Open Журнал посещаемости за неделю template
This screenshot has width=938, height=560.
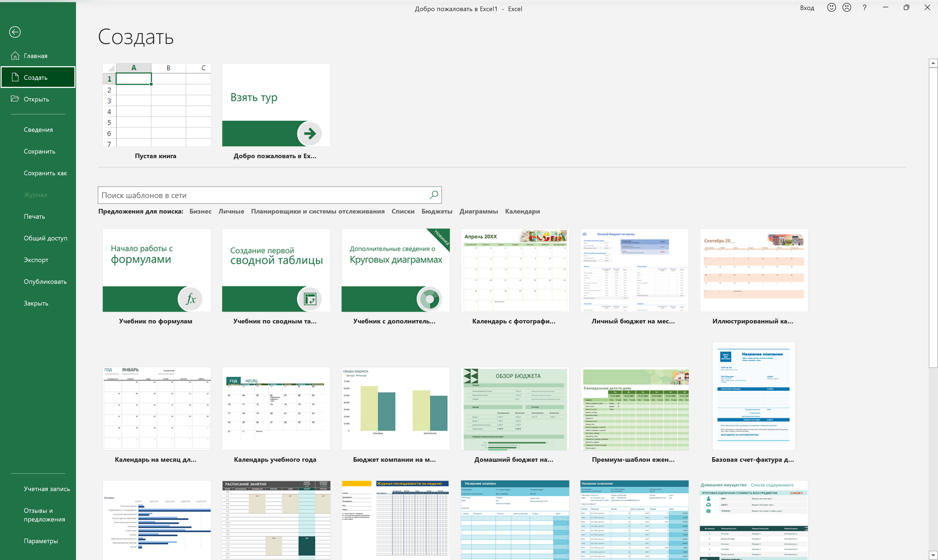pyautogui.click(x=396, y=520)
